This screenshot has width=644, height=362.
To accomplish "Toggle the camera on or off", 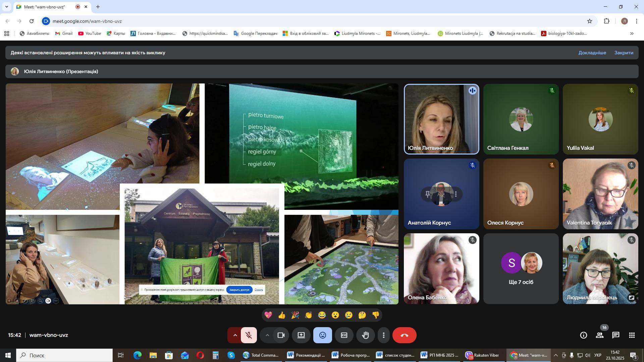I will [x=281, y=335].
